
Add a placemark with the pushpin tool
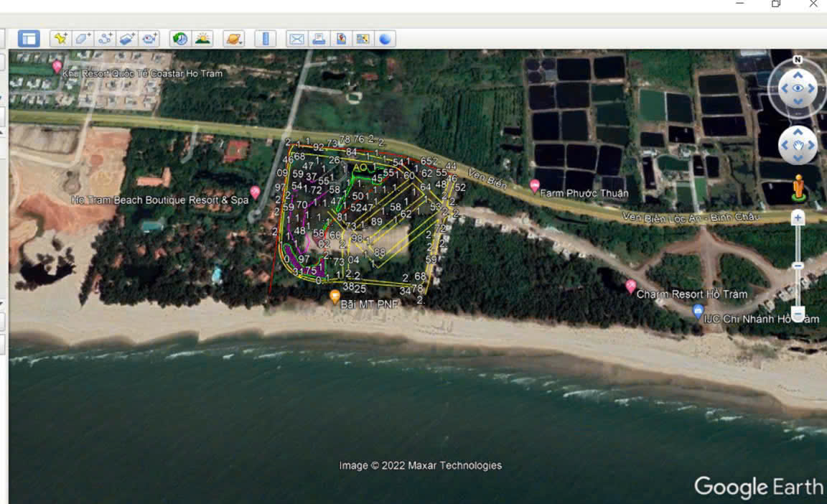pos(61,39)
